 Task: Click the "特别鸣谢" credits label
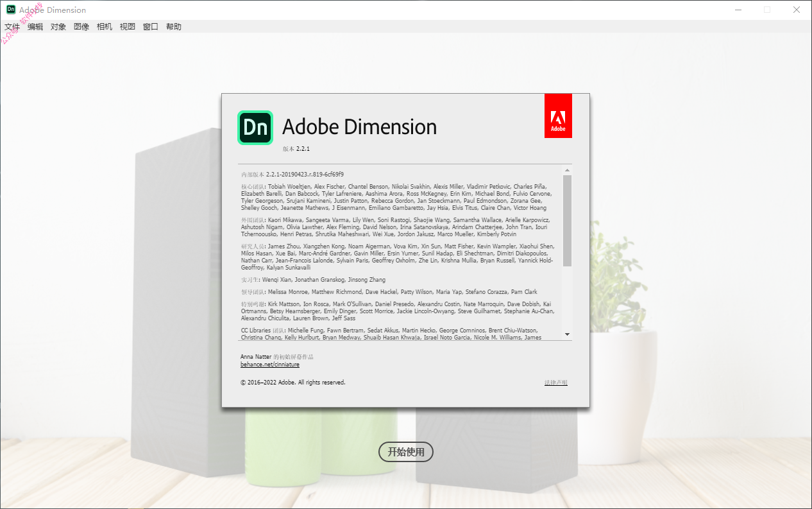[x=253, y=304]
